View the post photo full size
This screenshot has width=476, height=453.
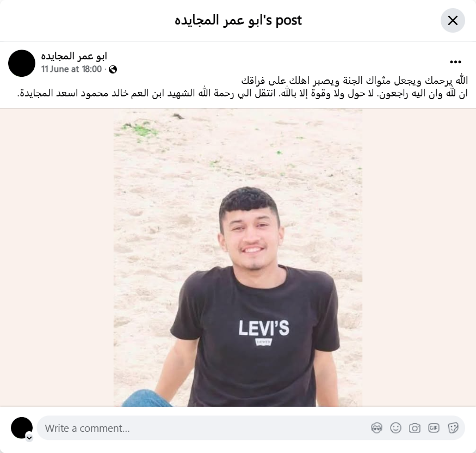(238, 258)
